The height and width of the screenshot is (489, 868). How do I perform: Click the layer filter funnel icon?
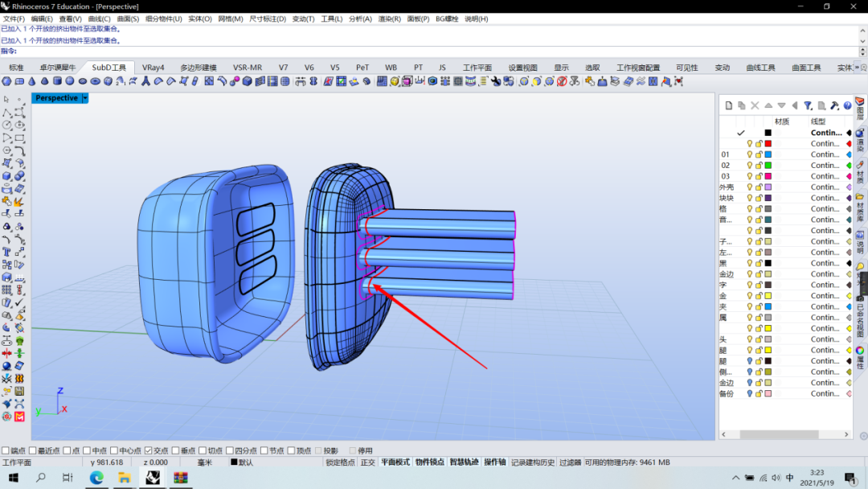(809, 106)
